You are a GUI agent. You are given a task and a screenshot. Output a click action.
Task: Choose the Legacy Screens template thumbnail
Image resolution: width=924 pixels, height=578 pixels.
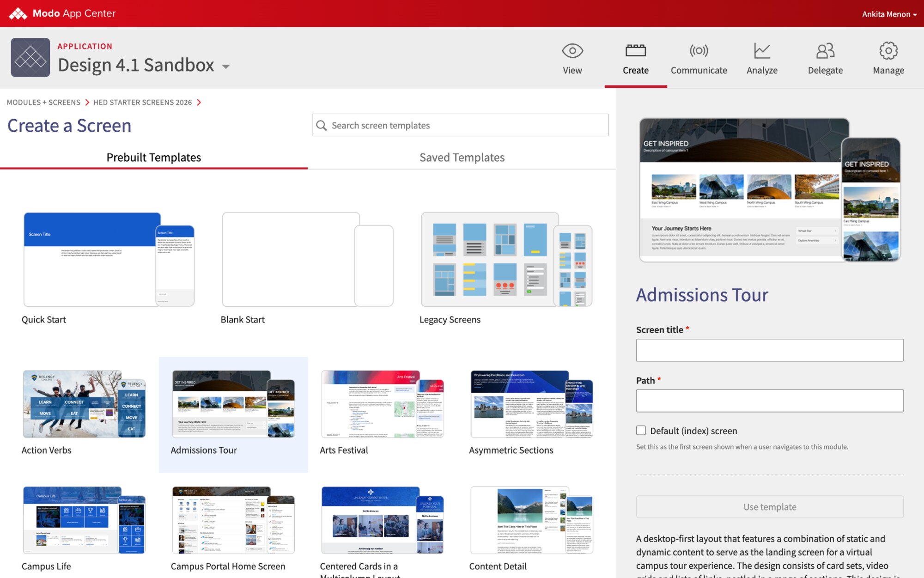tap(506, 259)
